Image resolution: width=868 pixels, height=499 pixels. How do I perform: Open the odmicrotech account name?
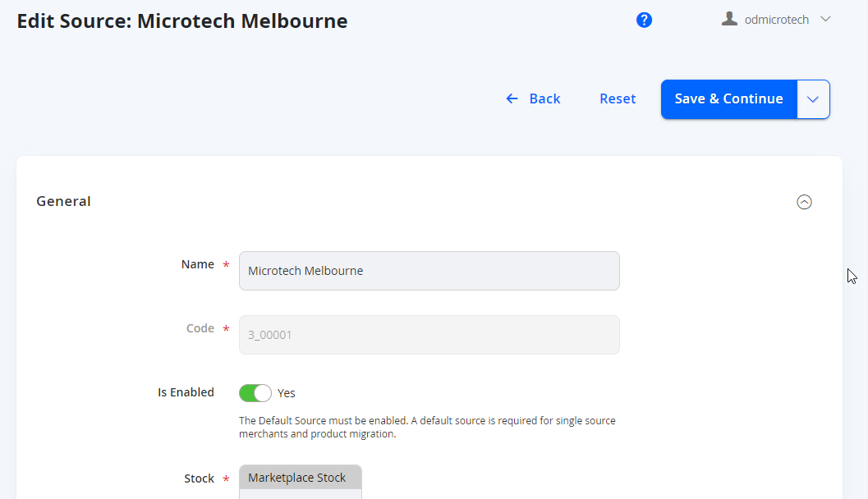(x=777, y=20)
